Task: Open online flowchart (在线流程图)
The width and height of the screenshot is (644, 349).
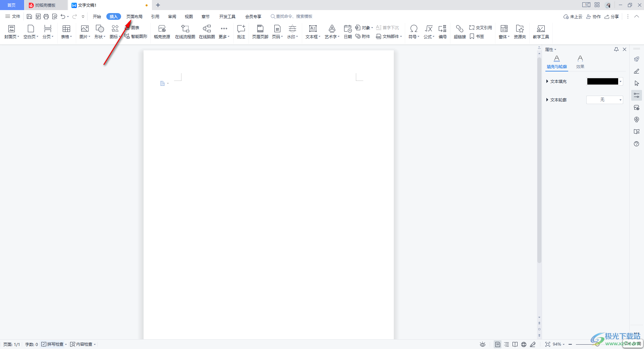Action: [x=185, y=32]
